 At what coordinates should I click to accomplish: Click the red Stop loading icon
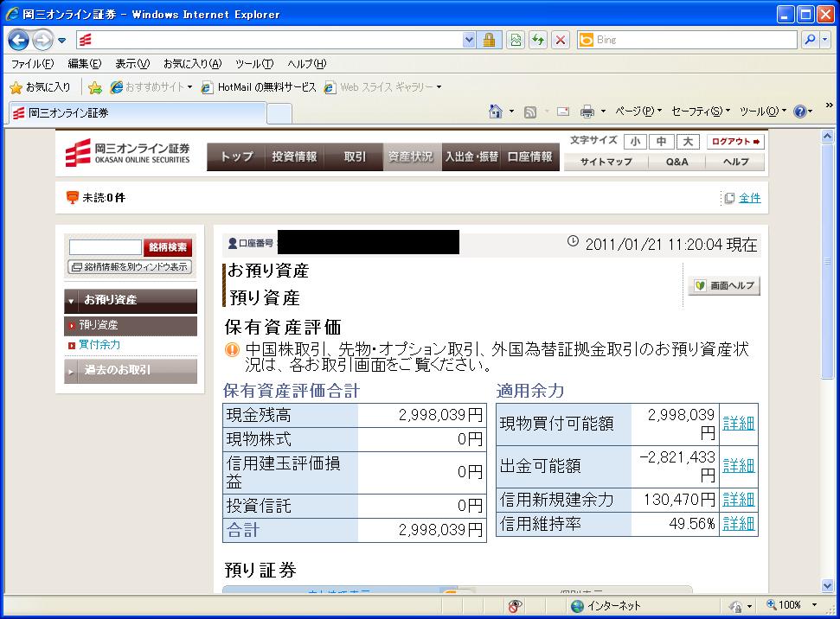point(561,40)
